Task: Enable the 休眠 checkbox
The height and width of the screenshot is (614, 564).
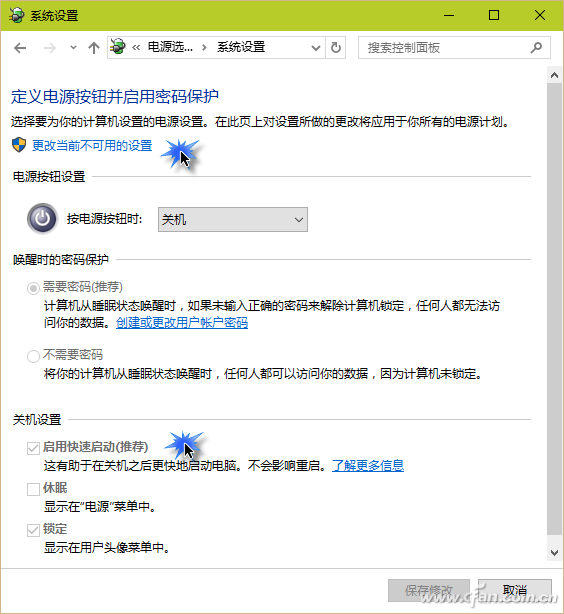Action: [x=33, y=489]
